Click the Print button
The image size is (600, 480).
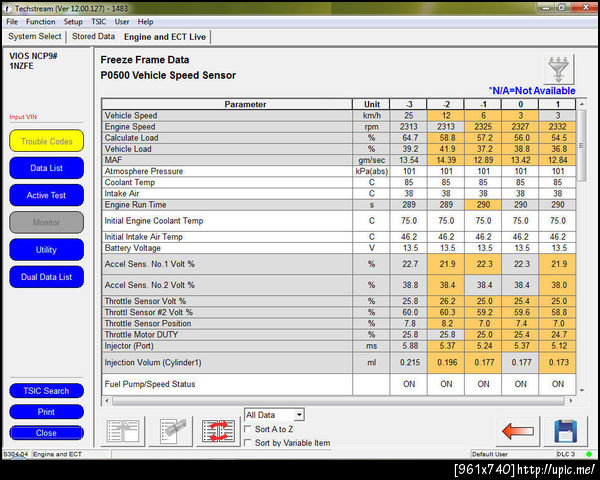46,412
